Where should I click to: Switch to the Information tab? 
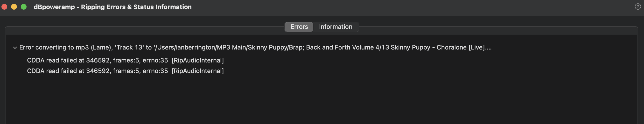(x=336, y=27)
